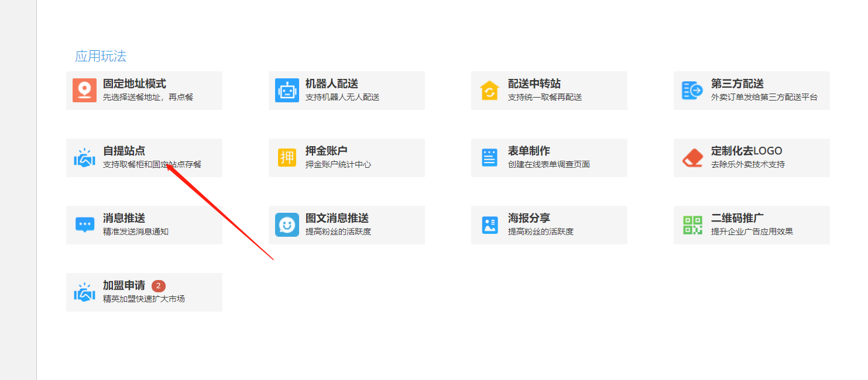The width and height of the screenshot is (868, 380).
Task: Click the 加盟申请 handshake icon
Action: click(85, 292)
